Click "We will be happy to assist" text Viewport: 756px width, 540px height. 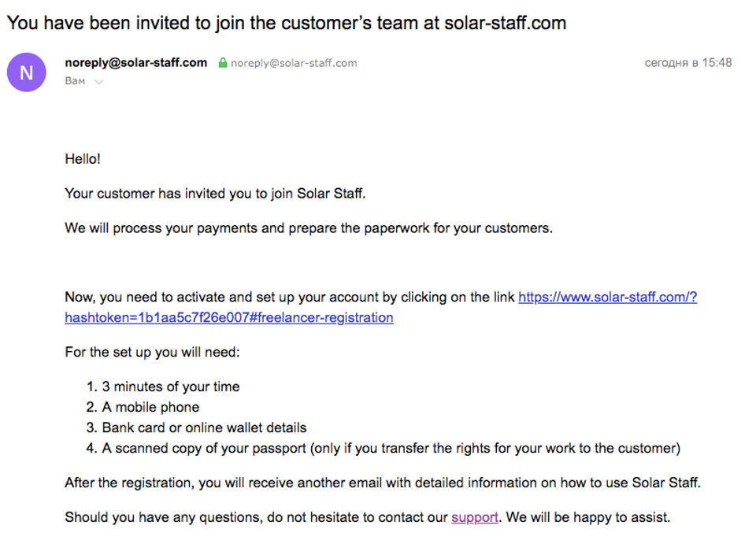tap(589, 517)
